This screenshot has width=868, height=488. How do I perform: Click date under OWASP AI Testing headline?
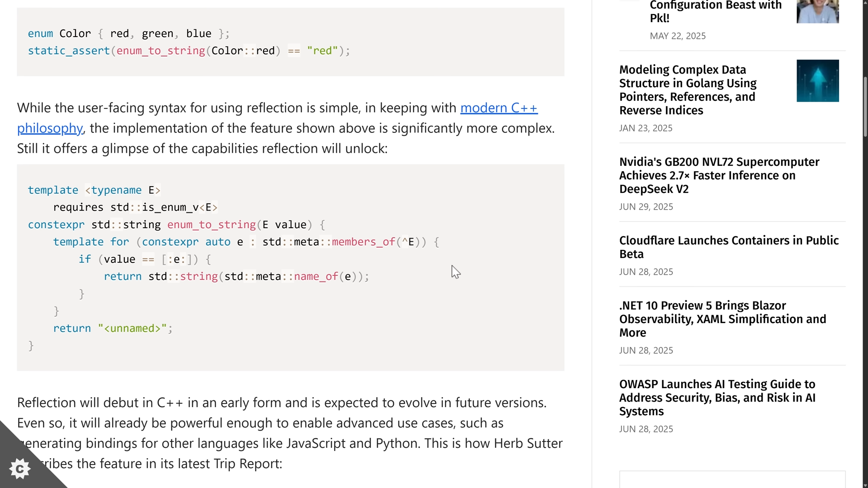pyautogui.click(x=646, y=429)
